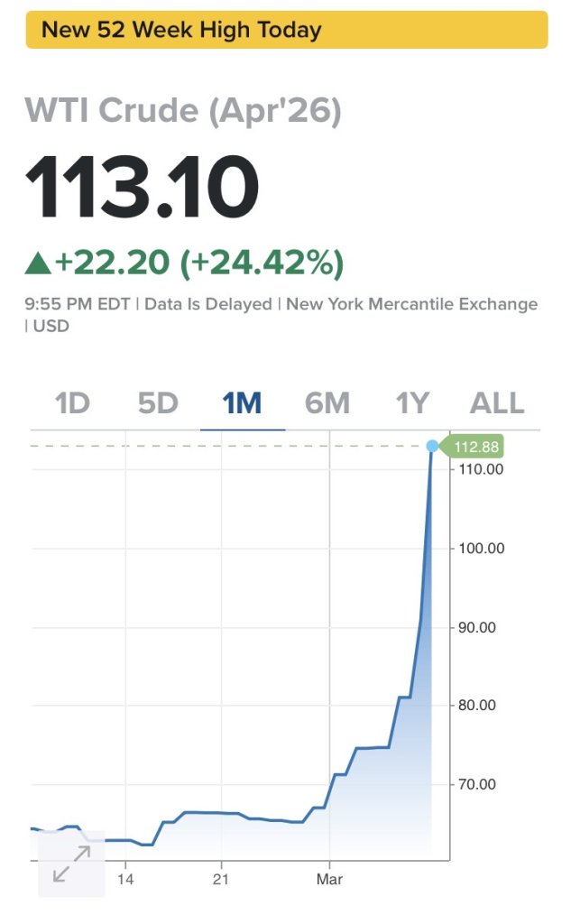
Task: Click the 14 date label on x-axis
Action: pyautogui.click(x=125, y=878)
